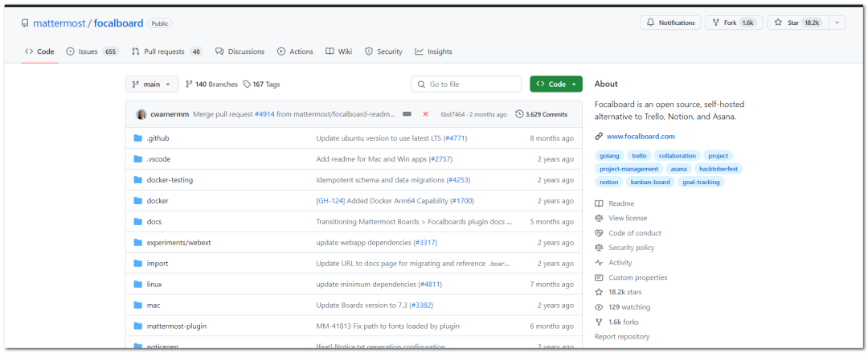Click Report repository link
868x353 pixels.
pyautogui.click(x=622, y=336)
